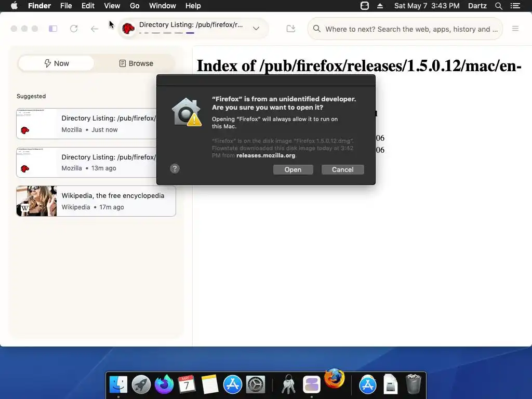Focus the 'Where to next?' search field
Image resolution: width=532 pixels, height=399 pixels.
(x=405, y=29)
